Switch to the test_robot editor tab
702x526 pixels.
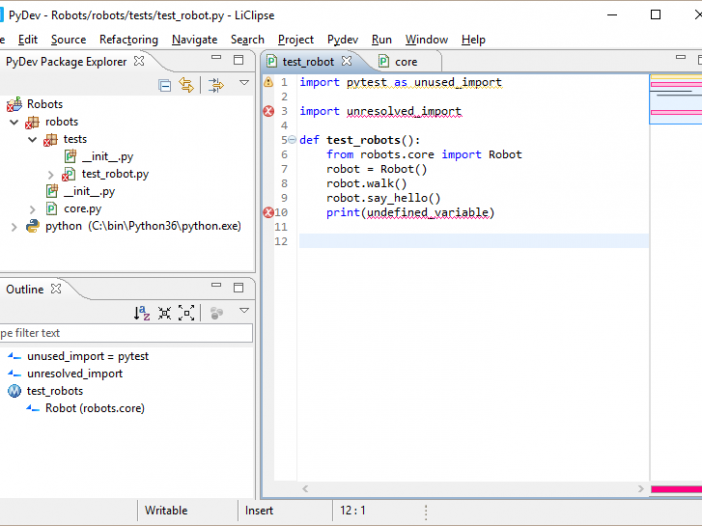point(308,62)
